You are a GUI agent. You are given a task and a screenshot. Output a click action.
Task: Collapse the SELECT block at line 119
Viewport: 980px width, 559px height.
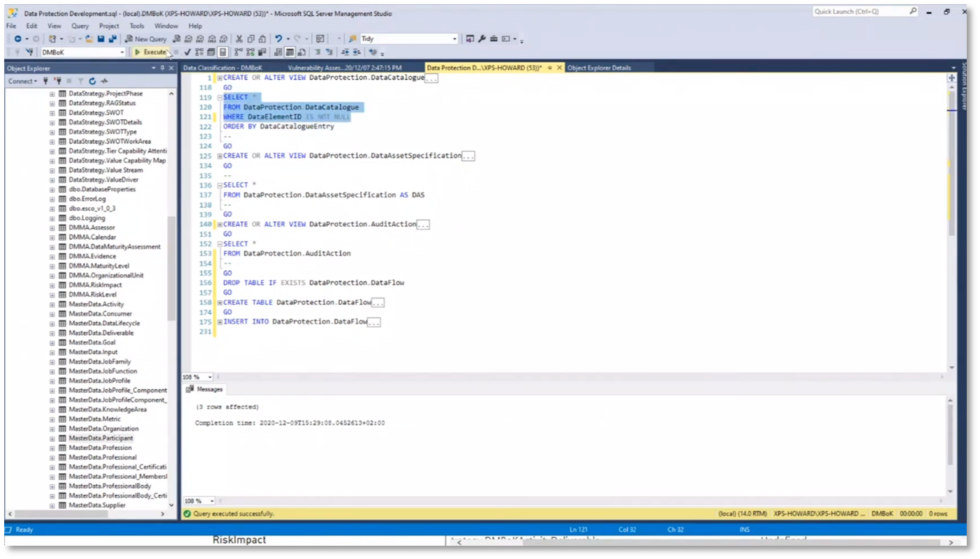tap(220, 98)
